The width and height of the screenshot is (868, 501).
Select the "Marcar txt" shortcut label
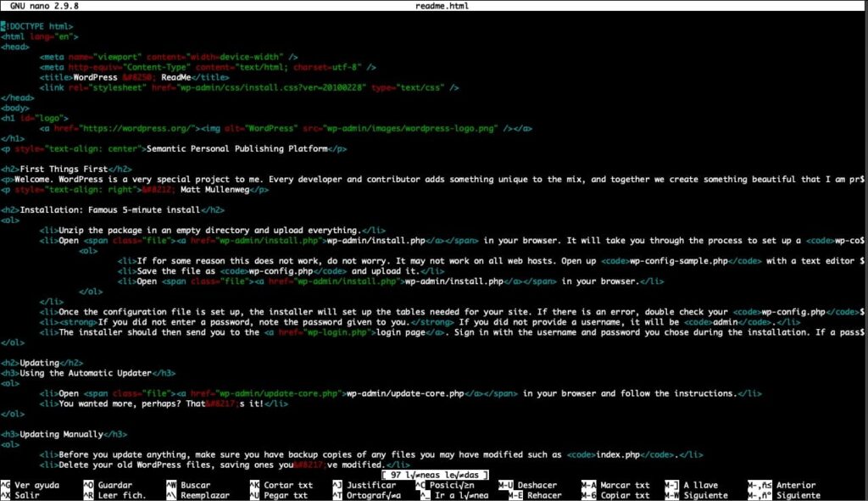pyautogui.click(x=625, y=485)
